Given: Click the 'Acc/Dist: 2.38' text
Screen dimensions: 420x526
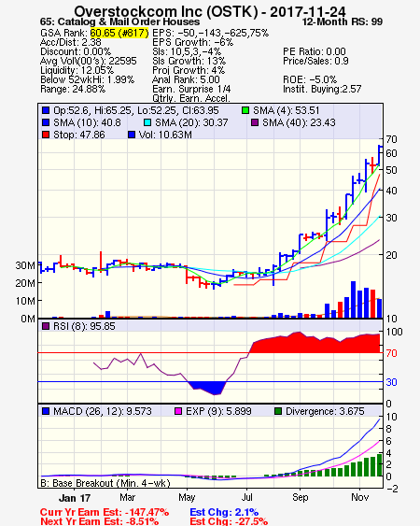Looking at the screenshot, I should tap(70, 42).
